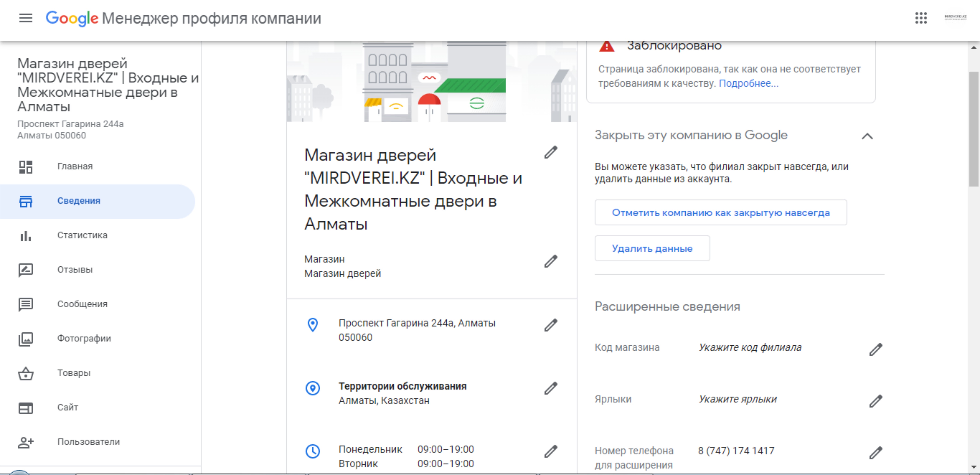The width and height of the screenshot is (980, 475).
Task: Click the Отзывы review icon
Action: 25,270
